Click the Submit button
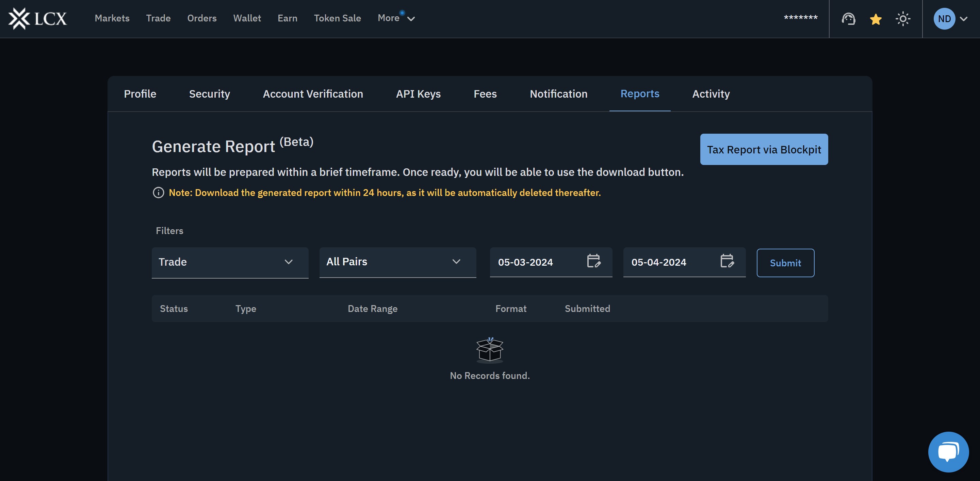980x481 pixels. (x=785, y=263)
